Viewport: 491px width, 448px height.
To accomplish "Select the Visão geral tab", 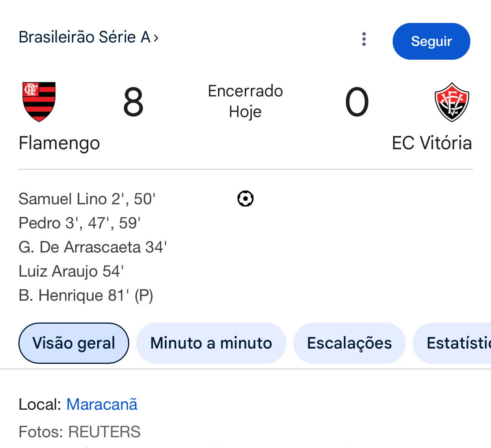I will coord(74,343).
